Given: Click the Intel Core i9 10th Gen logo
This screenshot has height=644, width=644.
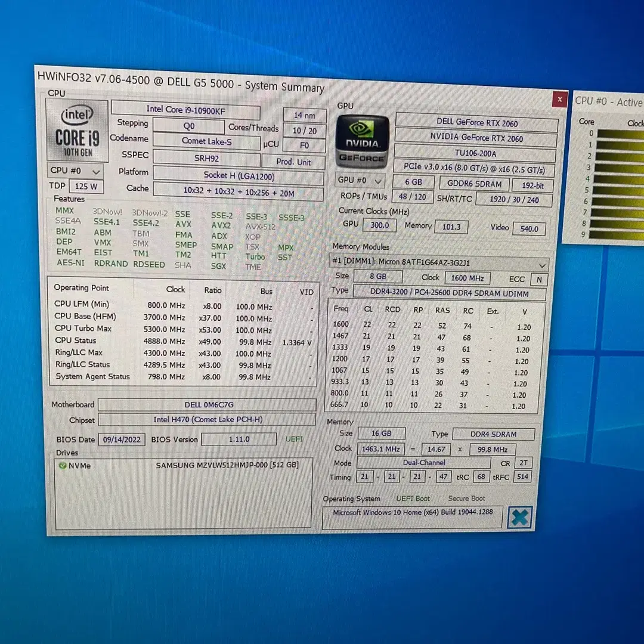Looking at the screenshot, I should [x=77, y=131].
